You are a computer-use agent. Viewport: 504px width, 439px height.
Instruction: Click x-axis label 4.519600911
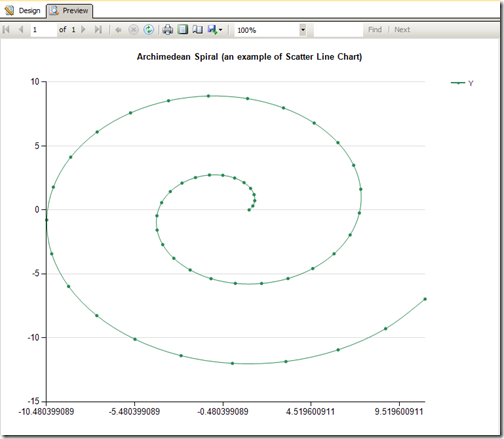pos(310,412)
